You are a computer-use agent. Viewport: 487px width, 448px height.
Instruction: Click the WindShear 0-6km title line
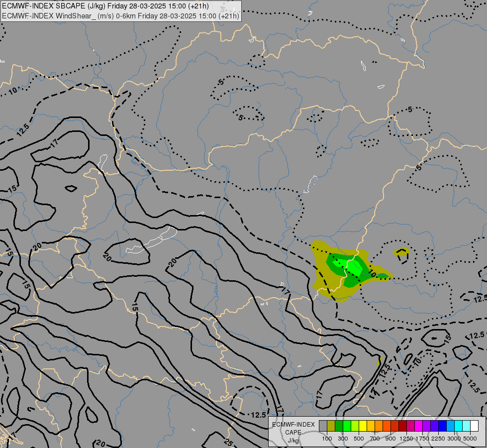120,16
